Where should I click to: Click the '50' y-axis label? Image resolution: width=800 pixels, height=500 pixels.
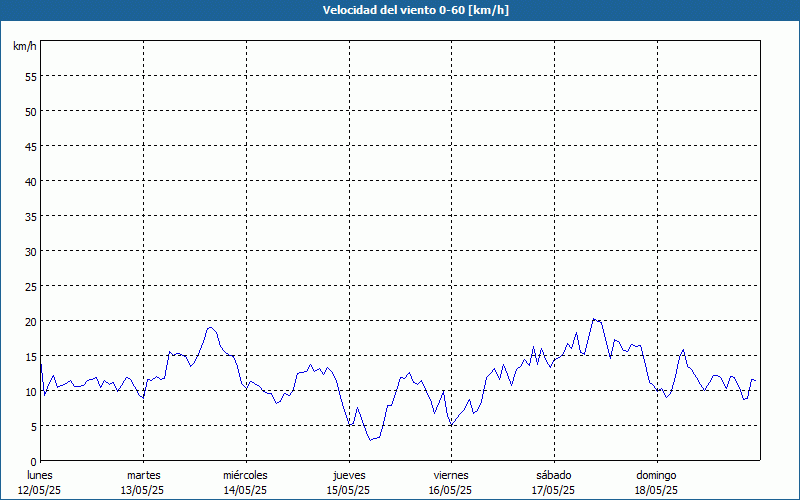pyautogui.click(x=31, y=112)
